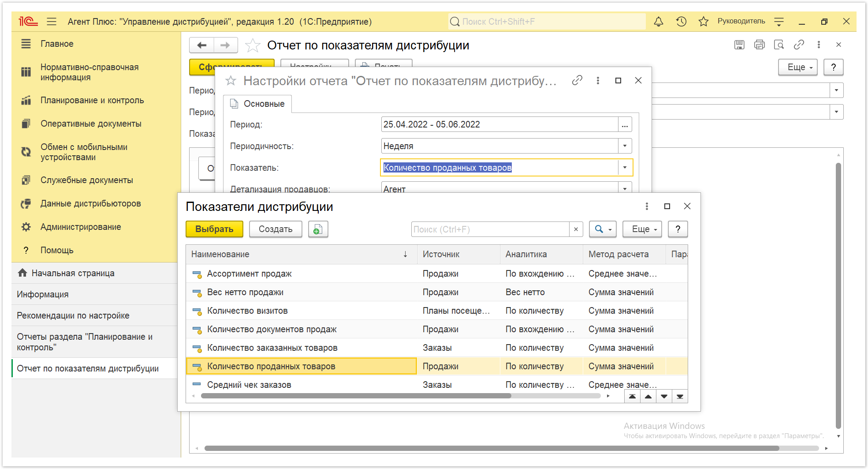Open the history clock icon

point(681,21)
